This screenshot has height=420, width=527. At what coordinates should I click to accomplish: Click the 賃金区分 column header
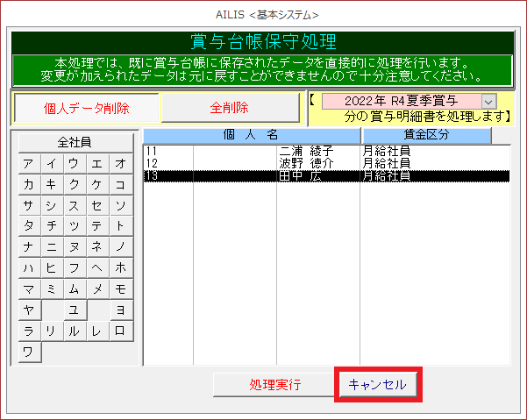point(427,134)
